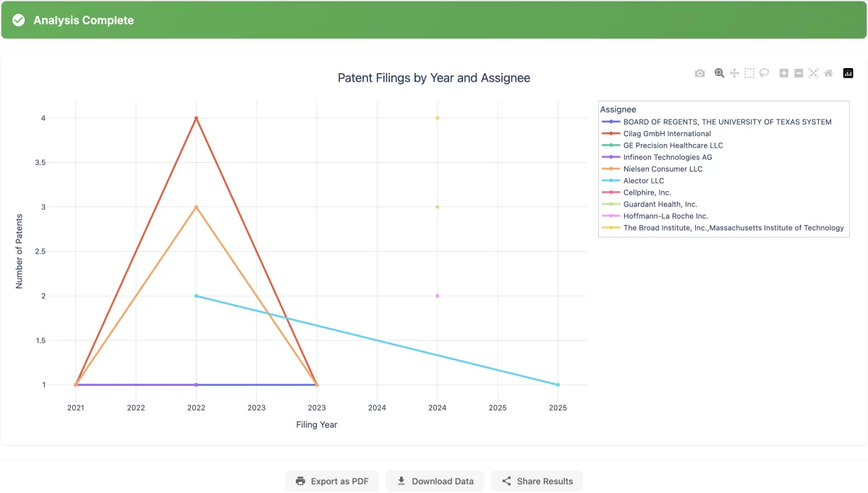
Task: Activate the Pan tool
Action: [x=734, y=73]
